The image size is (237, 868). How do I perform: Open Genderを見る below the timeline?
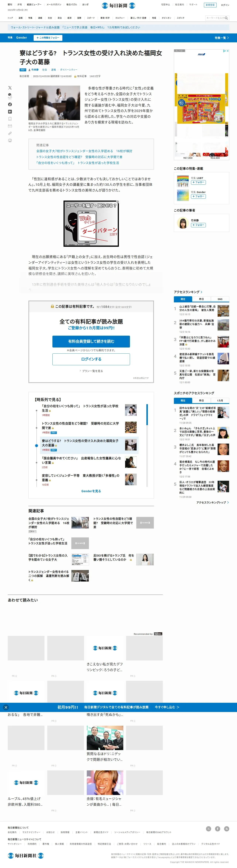click(x=91, y=491)
